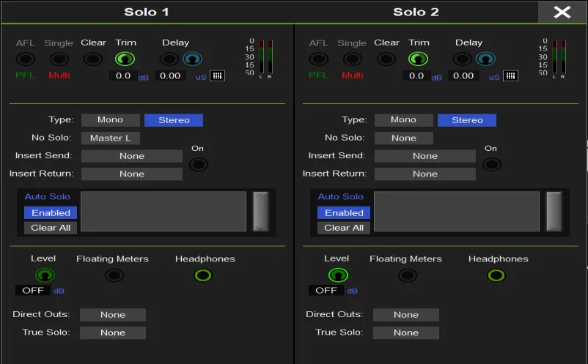Open Direct Outs selector in Solo 2
588x364 pixels.
click(x=406, y=315)
